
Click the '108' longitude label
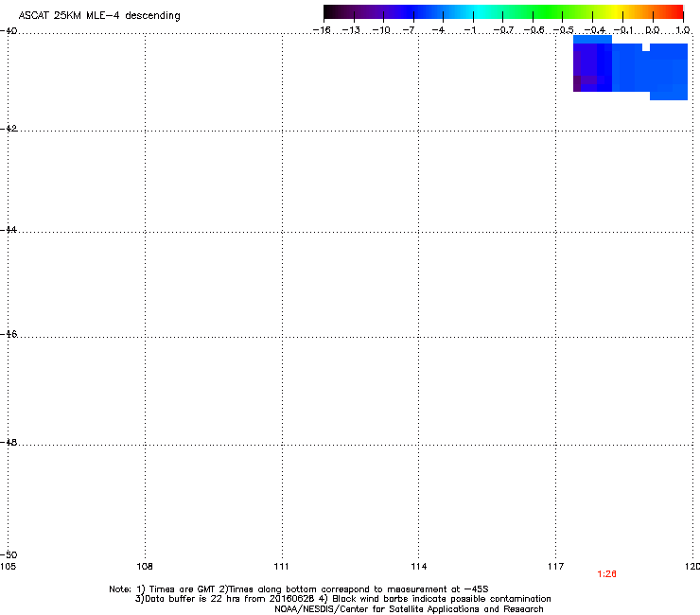(145, 567)
